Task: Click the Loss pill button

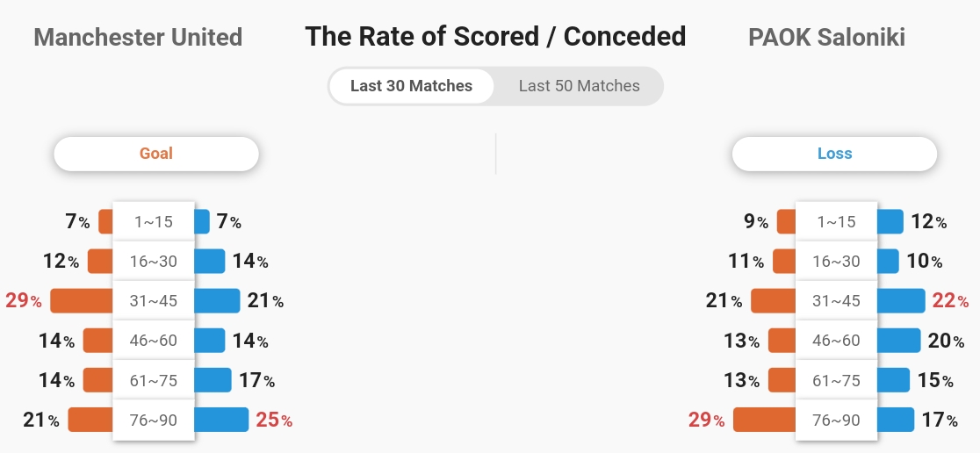Action: pos(834,154)
